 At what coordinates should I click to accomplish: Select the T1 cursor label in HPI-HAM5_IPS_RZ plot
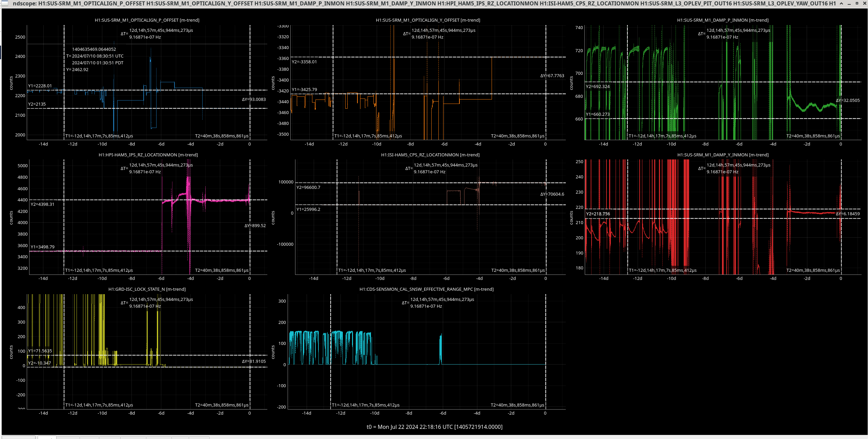coord(99,270)
